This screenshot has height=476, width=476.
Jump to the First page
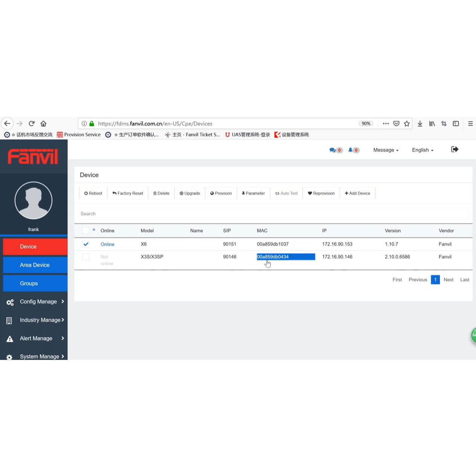point(397,280)
